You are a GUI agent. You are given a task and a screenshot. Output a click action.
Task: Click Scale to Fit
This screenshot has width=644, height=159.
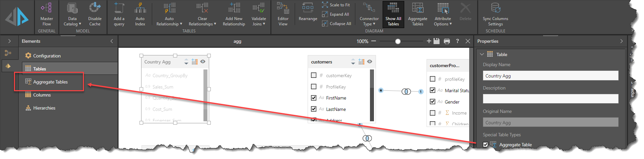click(336, 5)
